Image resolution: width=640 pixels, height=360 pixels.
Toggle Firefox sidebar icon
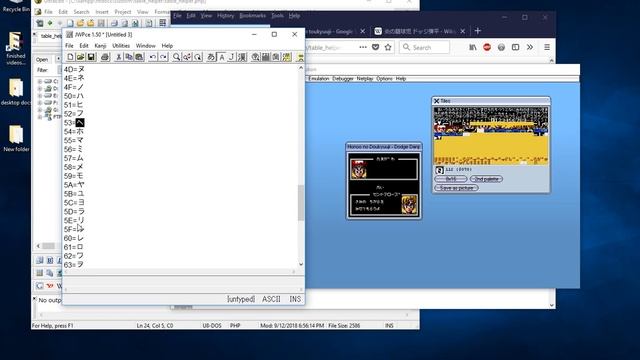(x=516, y=47)
